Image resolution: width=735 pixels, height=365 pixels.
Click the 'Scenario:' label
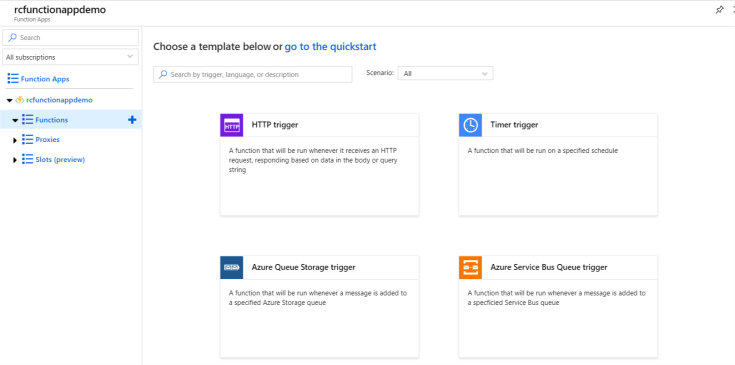(380, 73)
